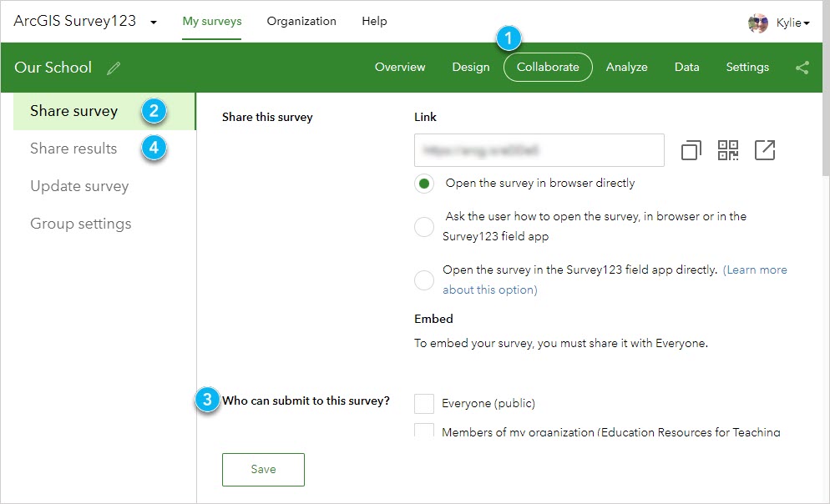Image resolution: width=830 pixels, height=504 pixels.
Task: Select 'Open the survey in browser directly'
Action: click(x=423, y=183)
